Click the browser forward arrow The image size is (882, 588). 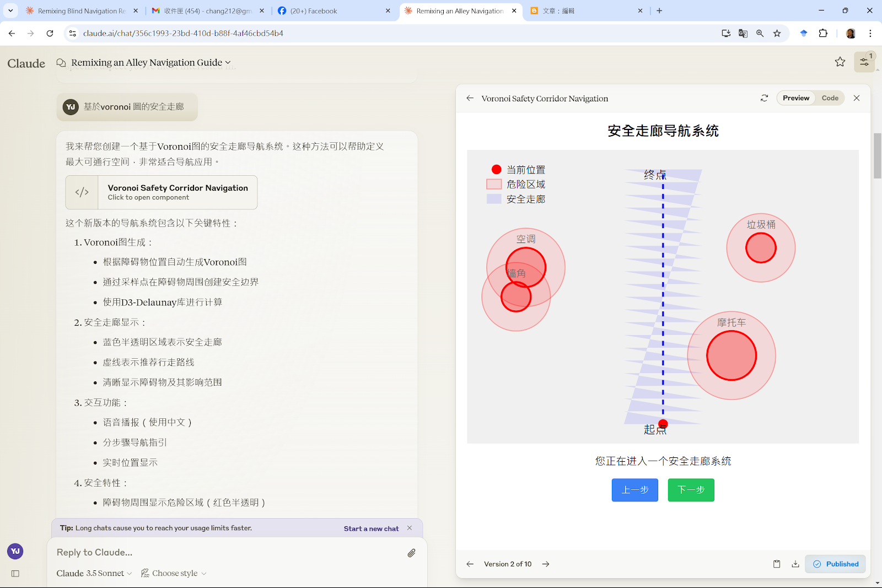pos(31,34)
